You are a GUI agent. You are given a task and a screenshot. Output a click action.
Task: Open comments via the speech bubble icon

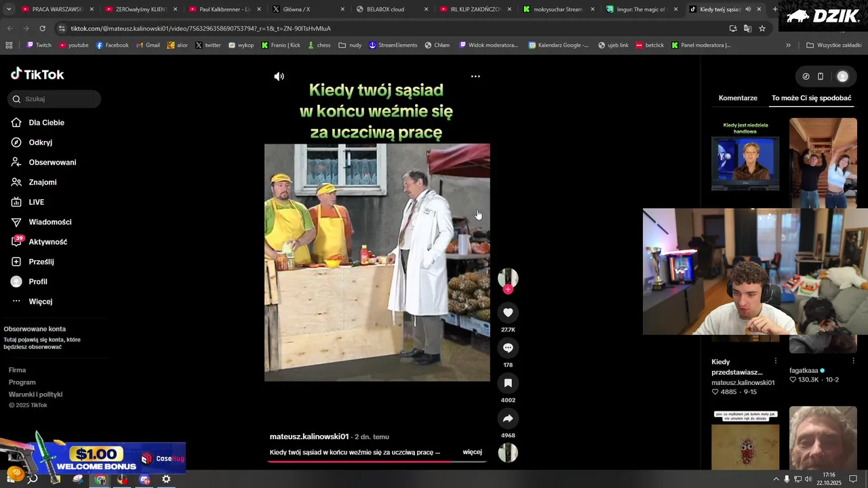[508, 348]
